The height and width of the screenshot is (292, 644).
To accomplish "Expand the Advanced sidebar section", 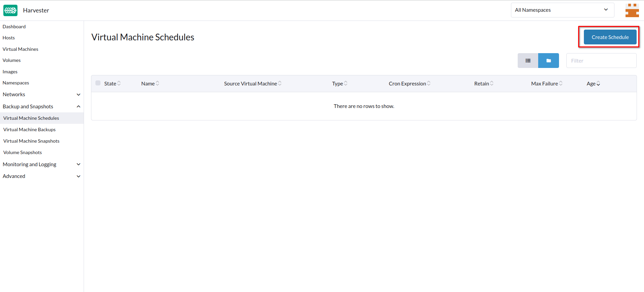I will point(42,176).
